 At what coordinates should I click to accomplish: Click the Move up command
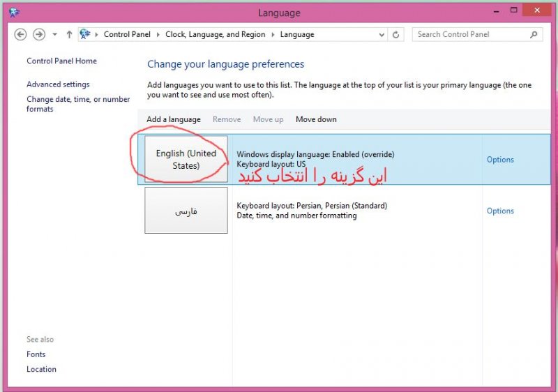[x=268, y=119]
